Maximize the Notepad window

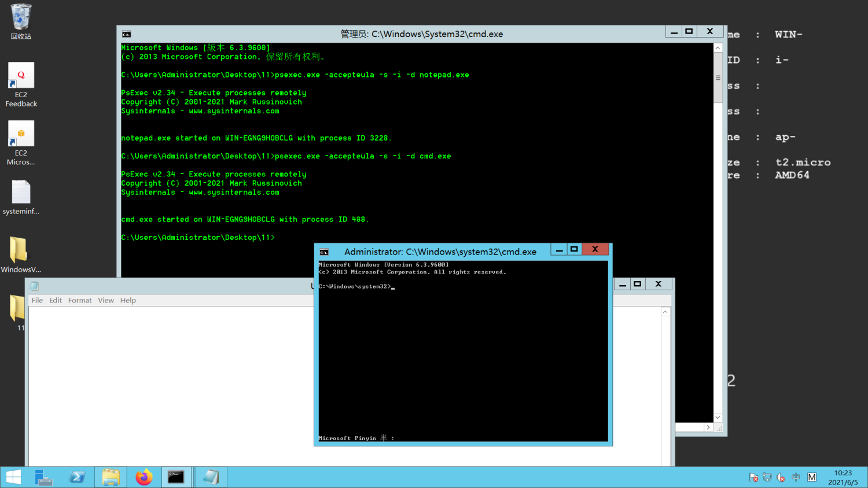[637, 284]
